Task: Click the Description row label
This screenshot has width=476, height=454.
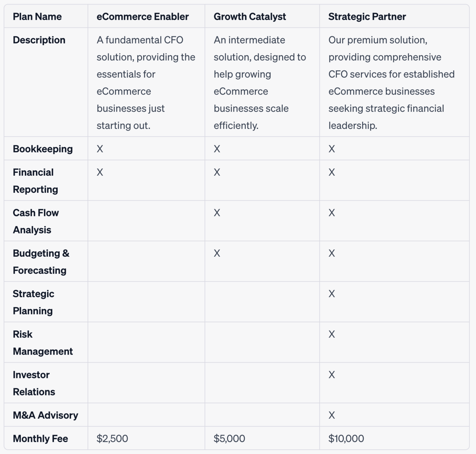Action: 39,40
